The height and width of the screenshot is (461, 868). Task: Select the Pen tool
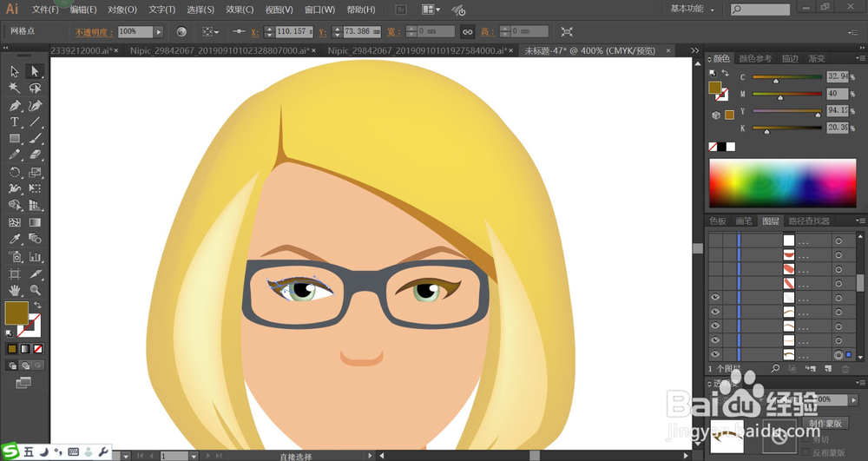tap(15, 105)
